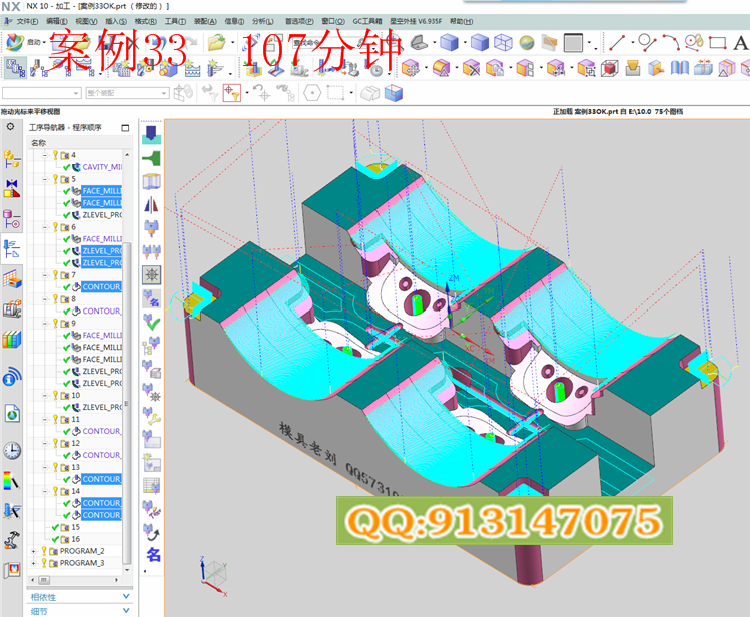Click the open folder icon in top toolbar
This screenshot has width=750, height=617.
coord(216,43)
